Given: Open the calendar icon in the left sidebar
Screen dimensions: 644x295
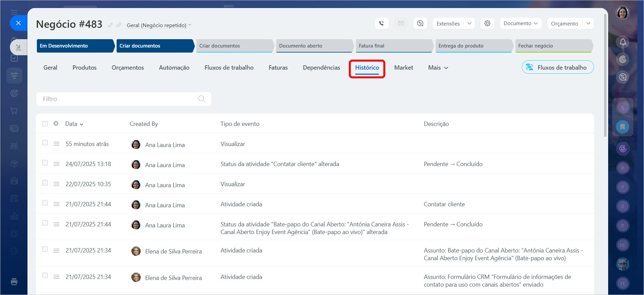Looking at the screenshot, I should [x=14, y=198].
